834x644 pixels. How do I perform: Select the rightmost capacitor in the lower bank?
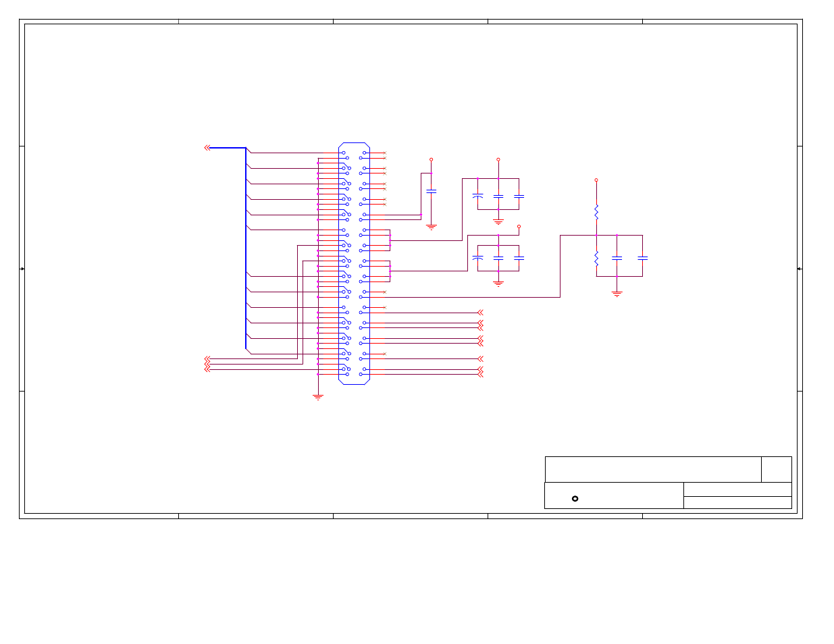pyautogui.click(x=519, y=258)
